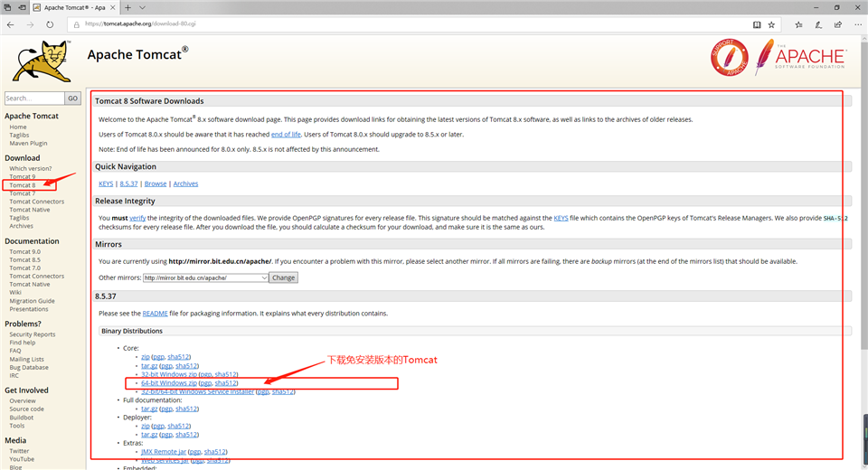The width and height of the screenshot is (868, 470).
Task: Click the Change mirror button
Action: (x=283, y=277)
